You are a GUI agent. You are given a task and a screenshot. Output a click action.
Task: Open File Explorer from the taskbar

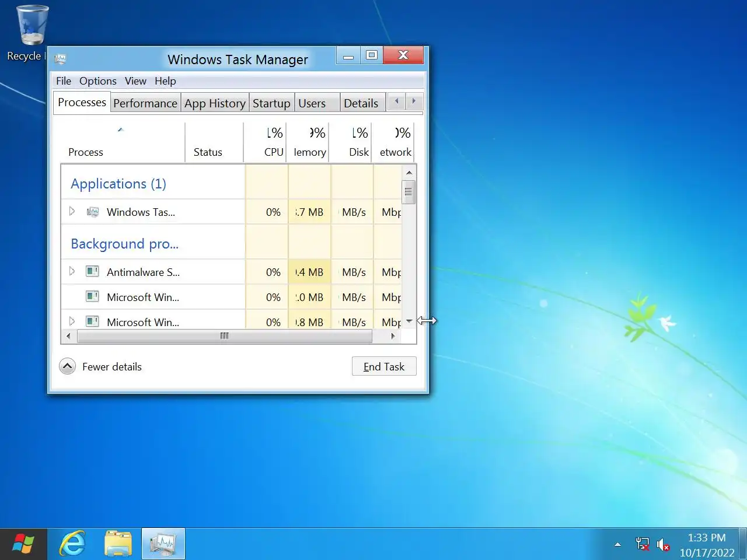point(118,544)
